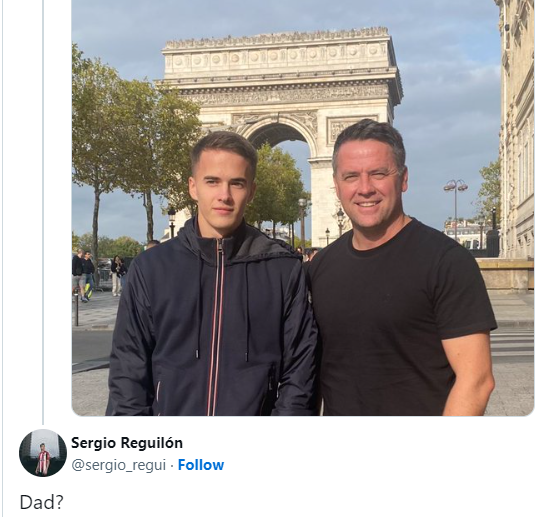Screen dimensions: 551x517
Task: Click the carved frieze atop the arch
Action: (x=278, y=57)
